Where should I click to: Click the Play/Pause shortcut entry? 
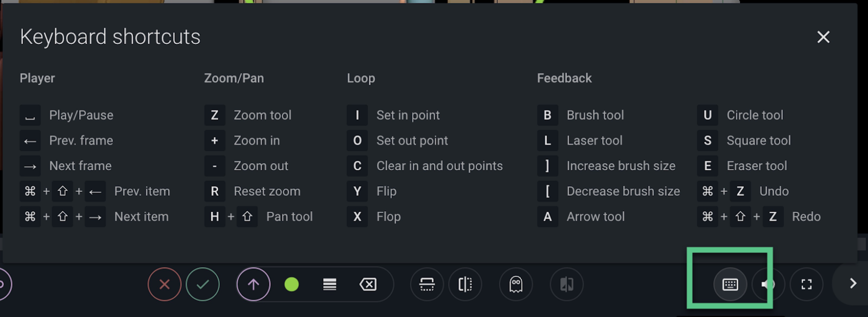[x=66, y=115]
